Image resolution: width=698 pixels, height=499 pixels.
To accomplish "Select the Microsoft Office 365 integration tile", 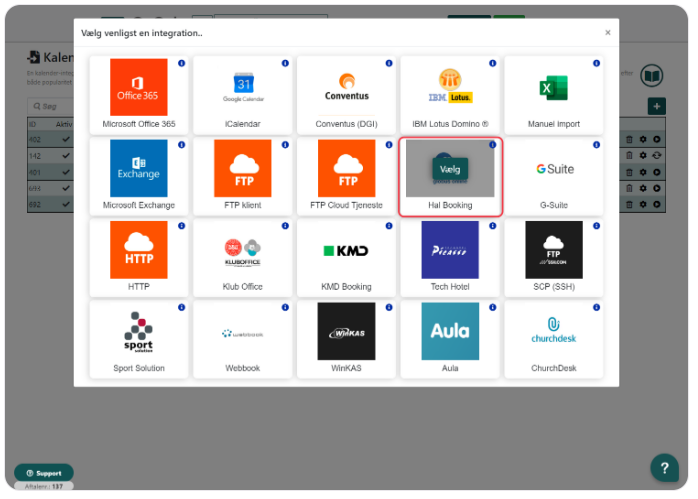I will pyautogui.click(x=138, y=95).
